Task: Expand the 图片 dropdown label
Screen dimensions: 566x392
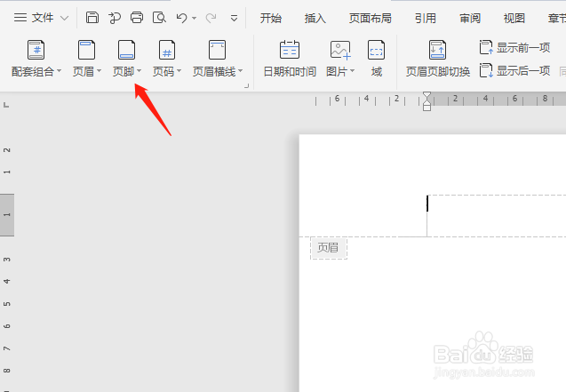Action: [x=340, y=71]
